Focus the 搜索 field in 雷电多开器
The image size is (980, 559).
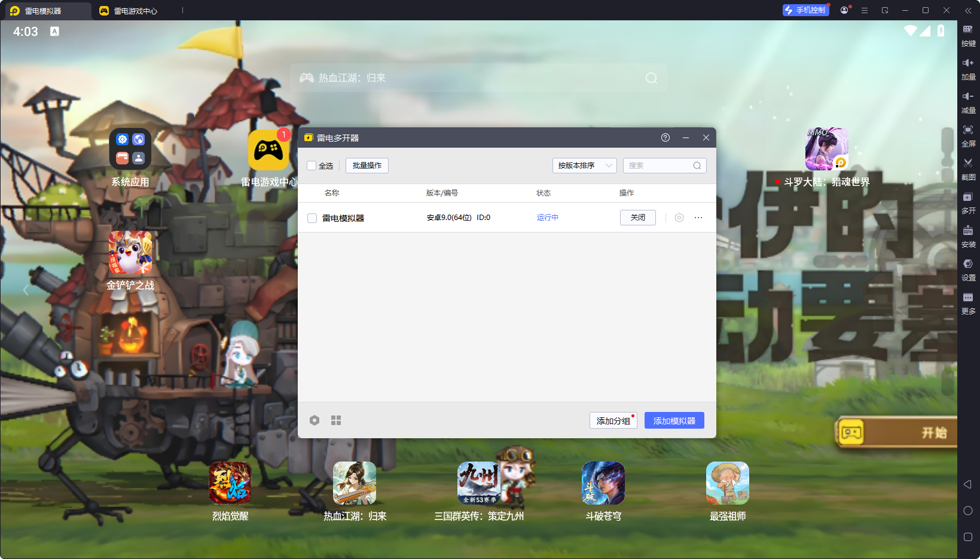point(665,166)
